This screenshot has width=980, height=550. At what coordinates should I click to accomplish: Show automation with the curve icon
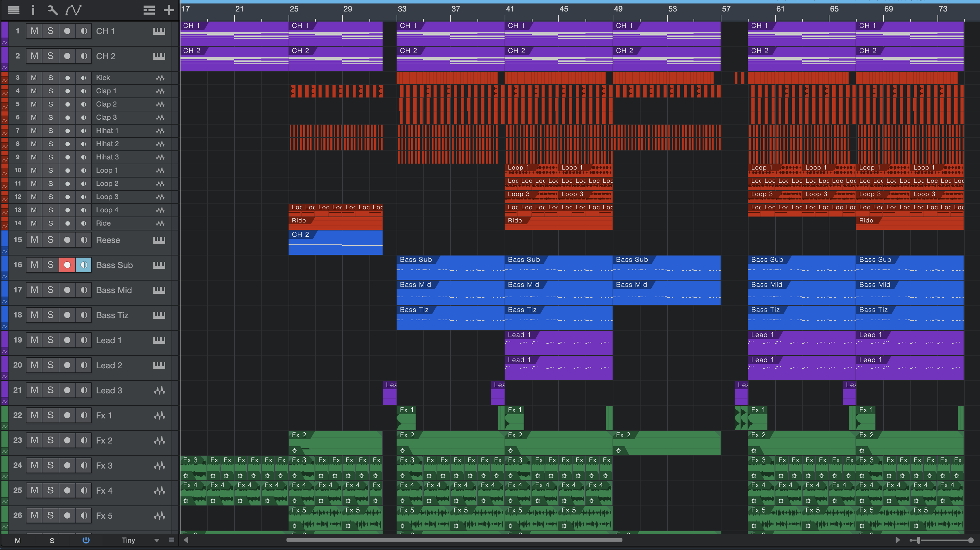[74, 10]
